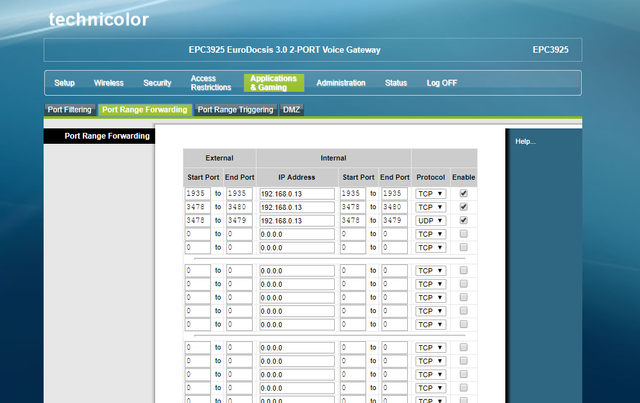Edit internal end port 1935 field

pyautogui.click(x=394, y=194)
